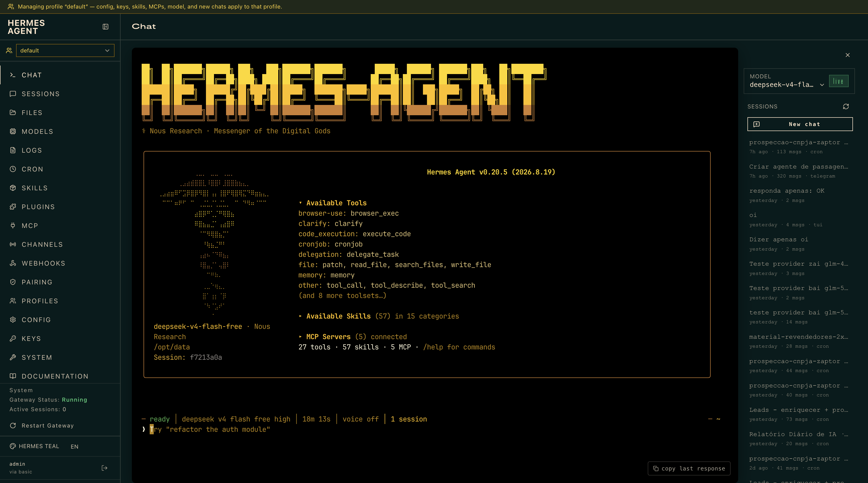Click the 'voice off' status entry
868x483 pixels.
point(361,419)
